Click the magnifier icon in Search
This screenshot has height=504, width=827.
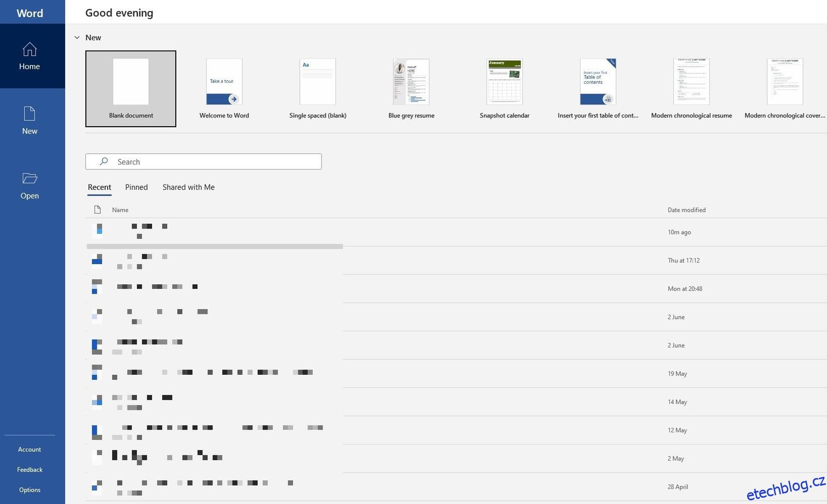(104, 161)
